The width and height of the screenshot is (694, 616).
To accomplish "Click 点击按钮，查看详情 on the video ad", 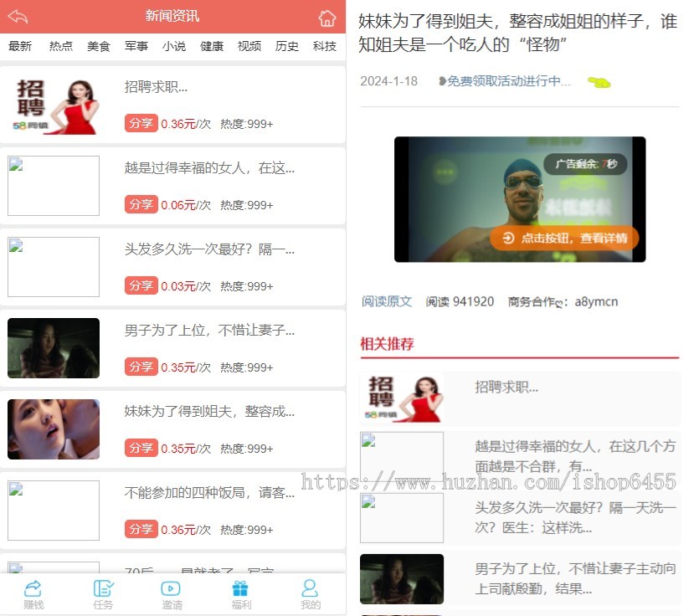I will point(564,238).
